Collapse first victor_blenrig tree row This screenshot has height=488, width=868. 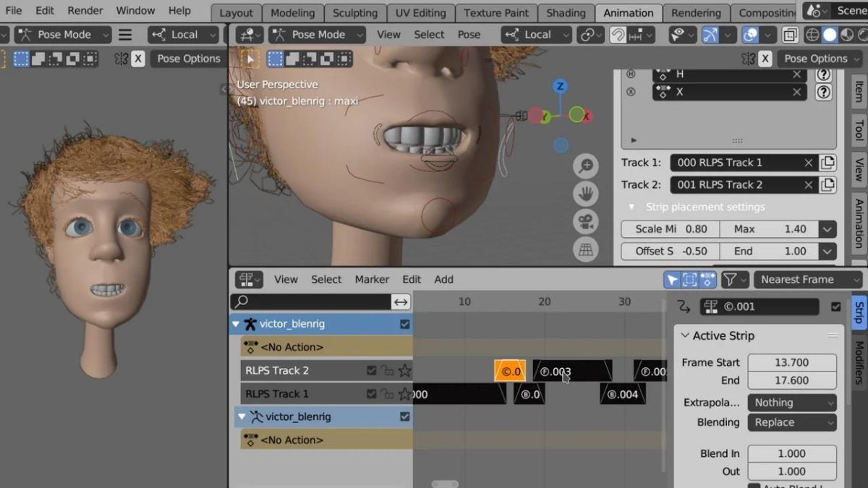[x=236, y=324]
